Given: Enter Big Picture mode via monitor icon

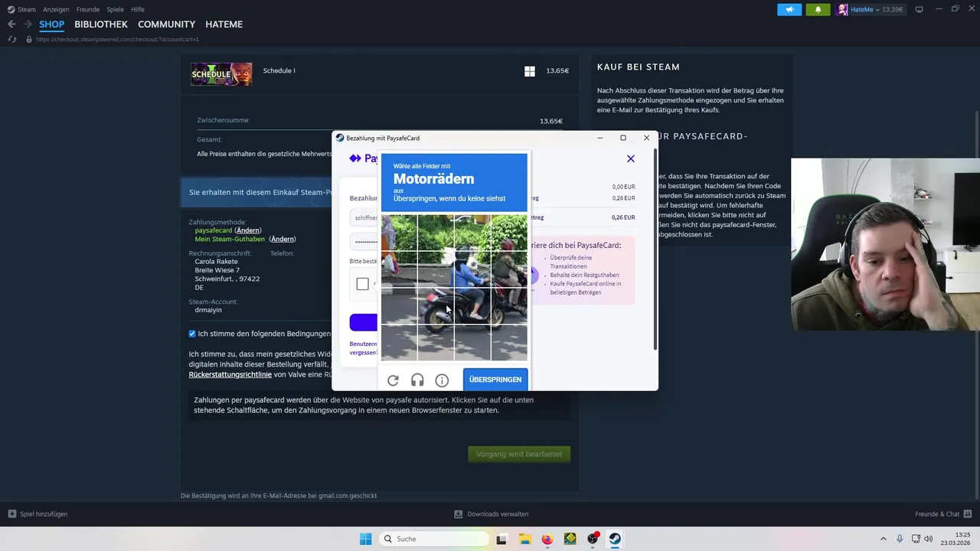Looking at the screenshot, I should tap(919, 9).
